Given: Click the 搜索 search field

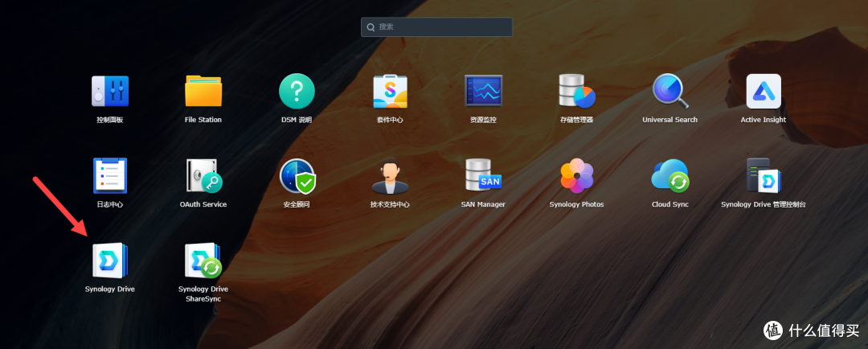Looking at the screenshot, I should (x=436, y=27).
